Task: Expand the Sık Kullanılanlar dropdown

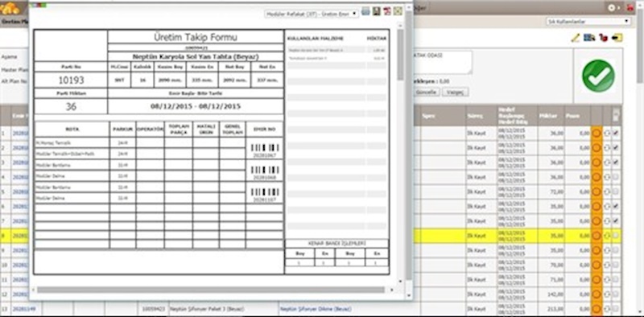Action: coord(588,22)
